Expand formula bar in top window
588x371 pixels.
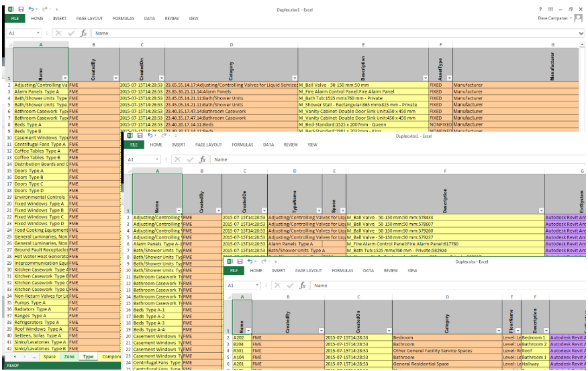[582, 33]
